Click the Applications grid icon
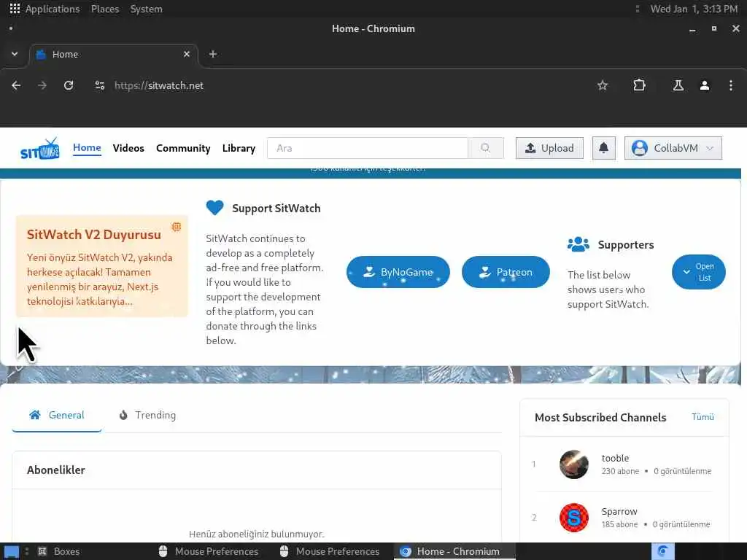 15,9
